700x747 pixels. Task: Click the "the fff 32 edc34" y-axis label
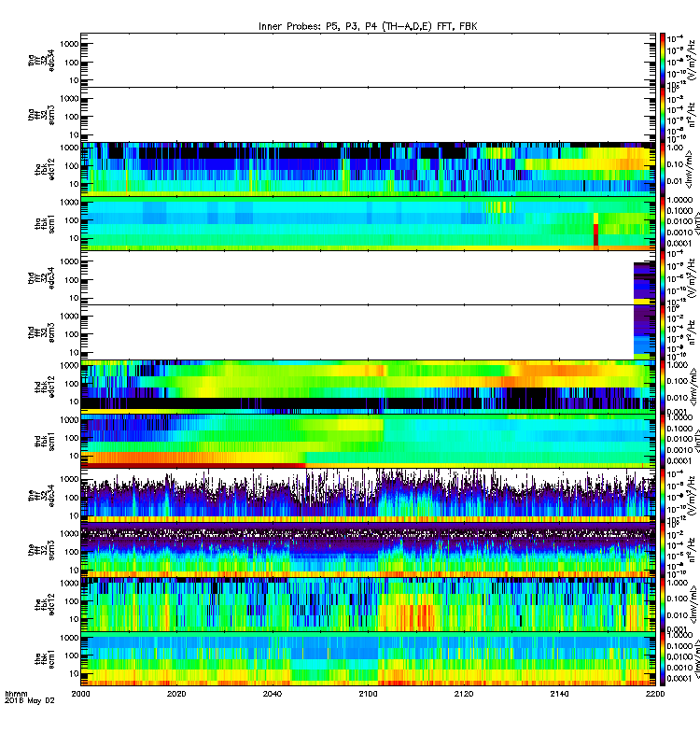[41, 496]
